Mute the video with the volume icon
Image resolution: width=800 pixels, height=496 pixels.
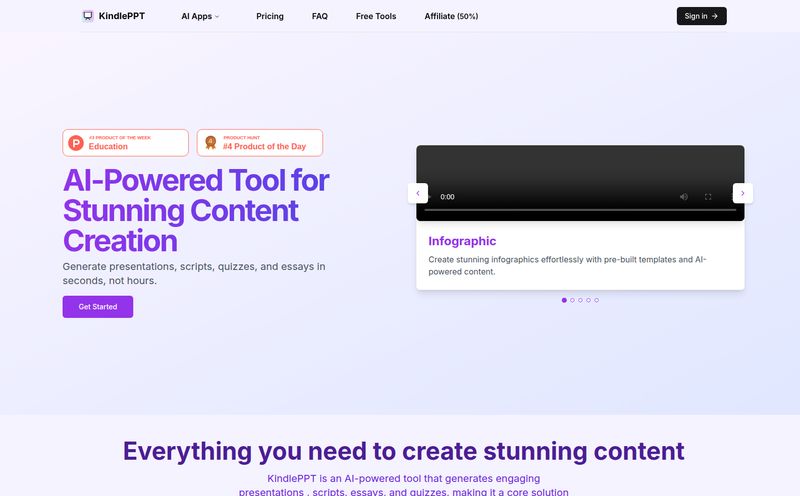point(684,197)
